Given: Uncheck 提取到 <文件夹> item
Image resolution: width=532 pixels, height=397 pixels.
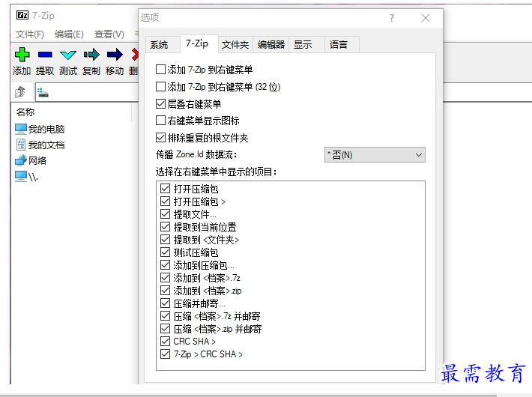Looking at the screenshot, I should point(166,240).
